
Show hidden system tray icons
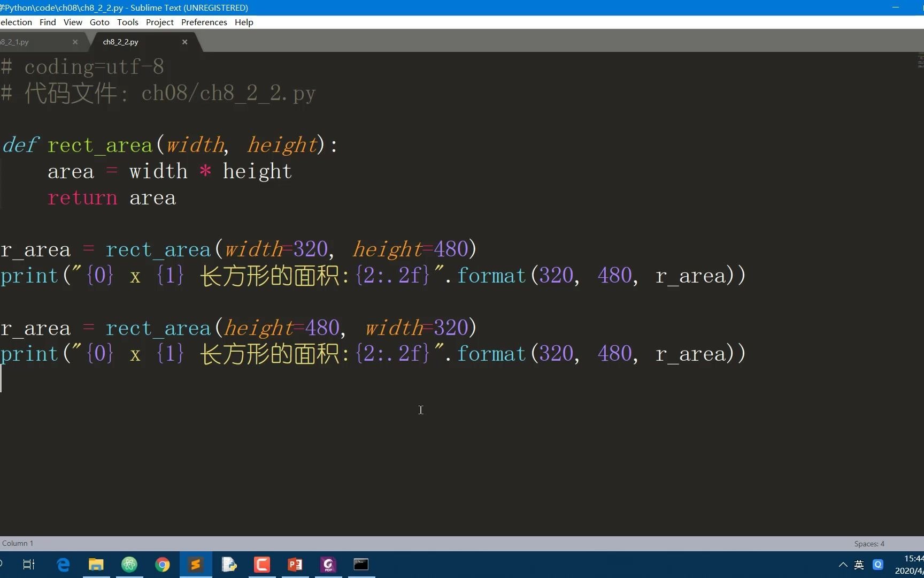tap(843, 565)
